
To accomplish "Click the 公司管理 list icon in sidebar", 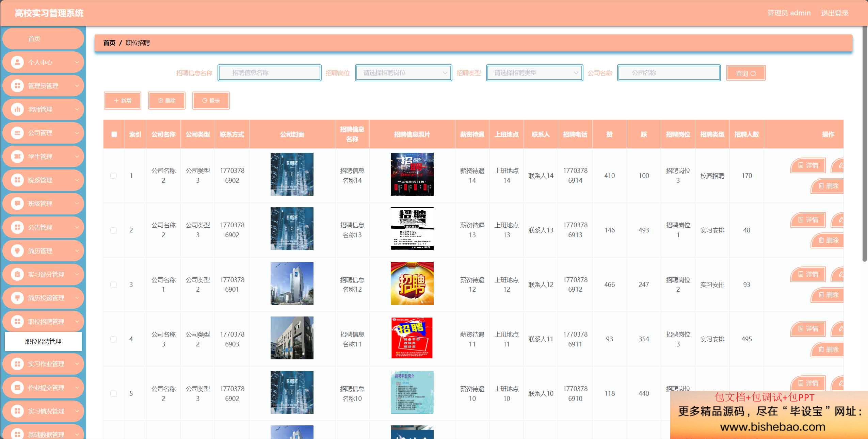I will pos(17,133).
